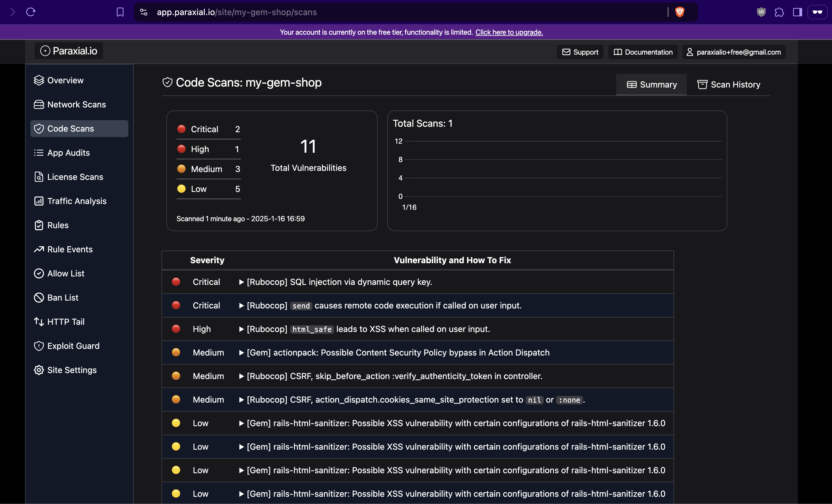Open site settings icon in address bar
Image resolution: width=832 pixels, height=504 pixels.
point(144,12)
